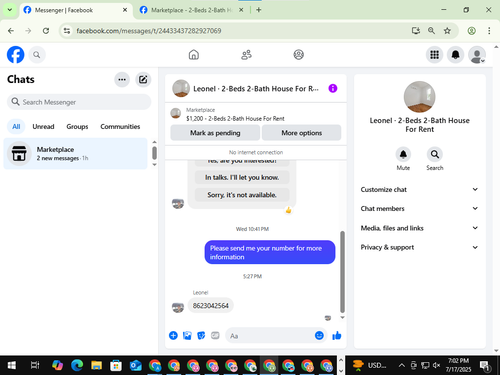Reload the page with refresh icon
The image size is (500, 375).
click(46, 31)
